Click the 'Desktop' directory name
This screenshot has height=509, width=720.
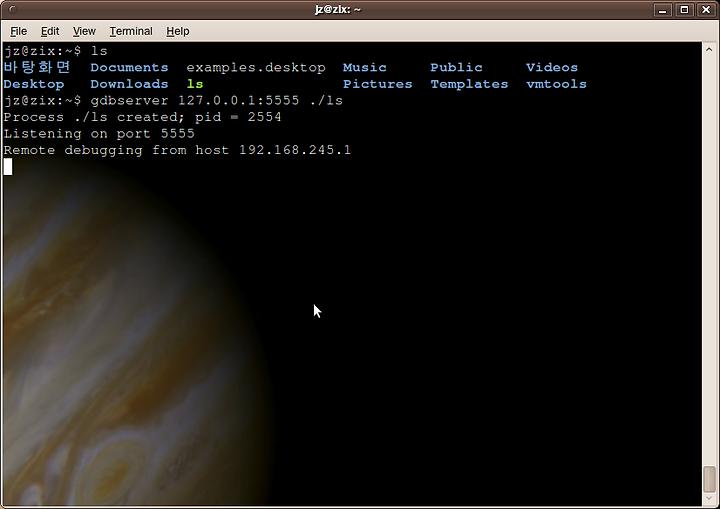coord(34,84)
